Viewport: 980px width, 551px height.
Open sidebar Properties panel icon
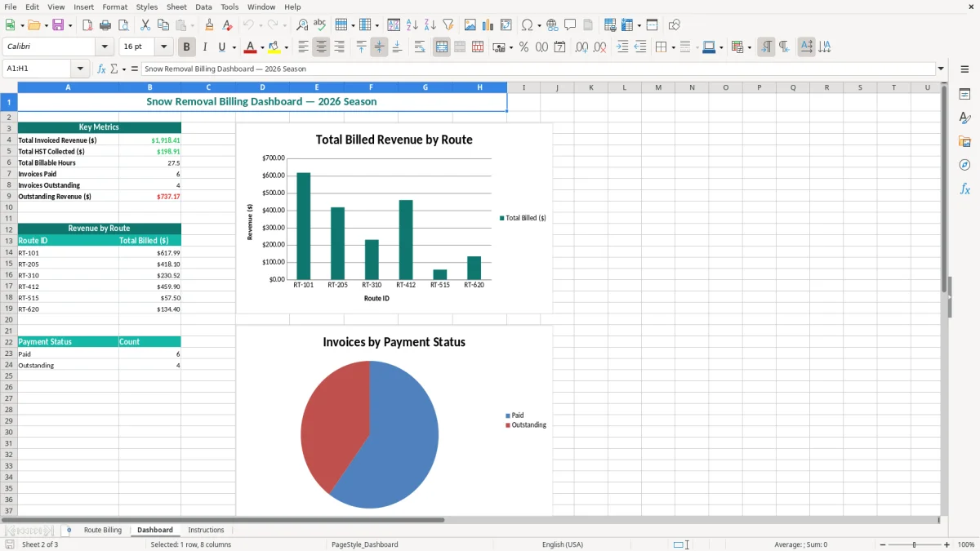pyautogui.click(x=964, y=94)
